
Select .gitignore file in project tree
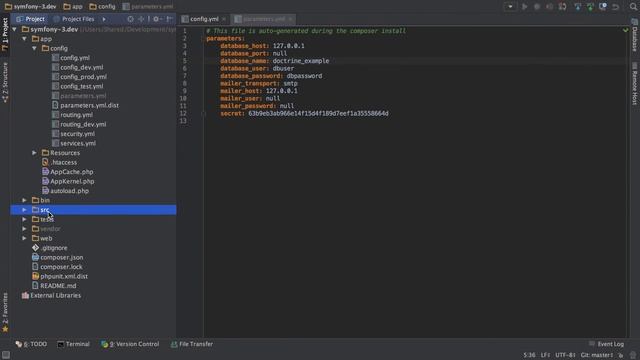pyautogui.click(x=54, y=248)
